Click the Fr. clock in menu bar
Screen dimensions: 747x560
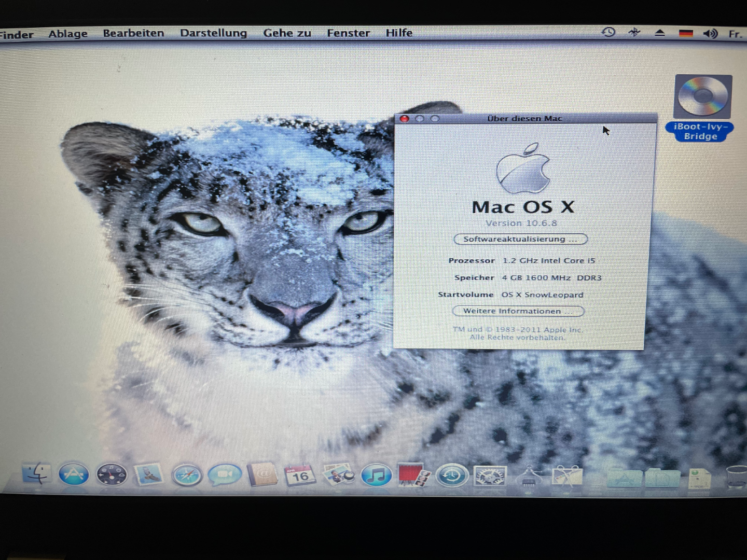[735, 34]
